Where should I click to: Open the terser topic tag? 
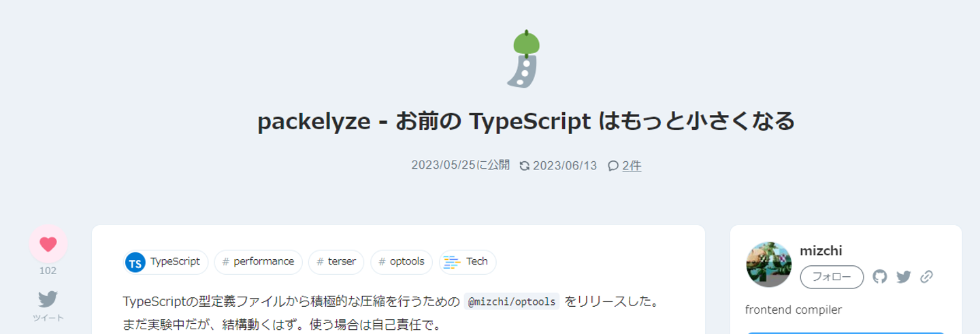pos(336,262)
